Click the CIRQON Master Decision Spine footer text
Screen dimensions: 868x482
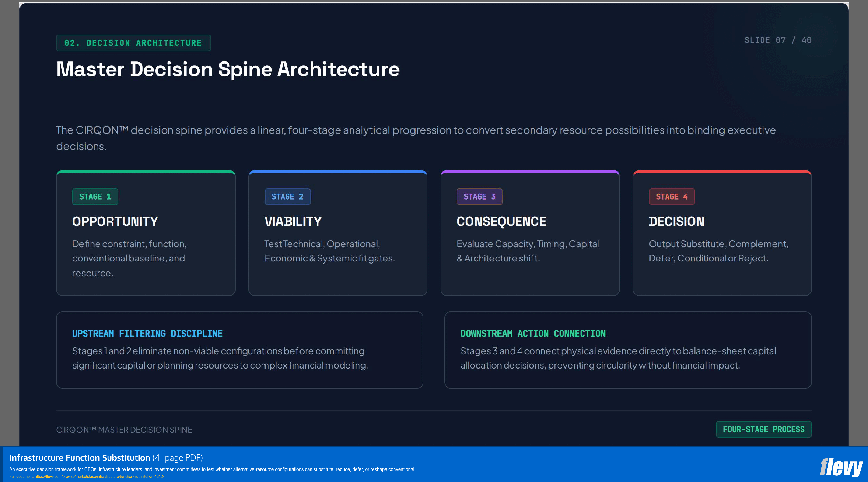(x=124, y=430)
